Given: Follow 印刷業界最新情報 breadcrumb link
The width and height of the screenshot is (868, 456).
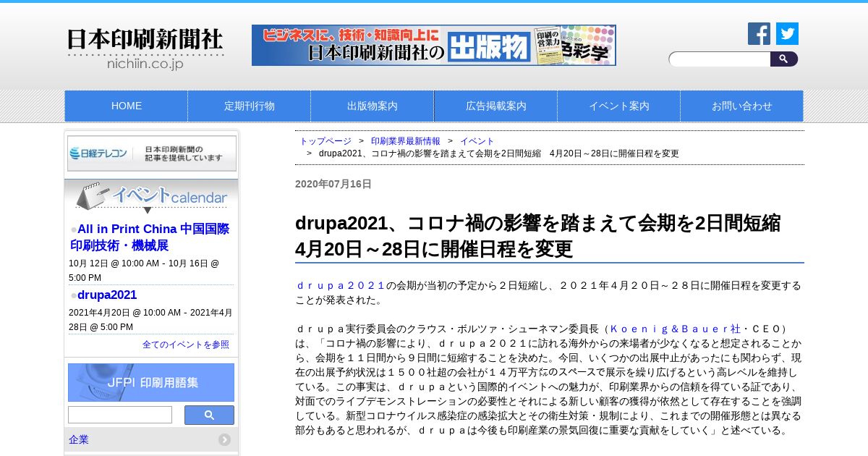Looking at the screenshot, I should 406,141.
